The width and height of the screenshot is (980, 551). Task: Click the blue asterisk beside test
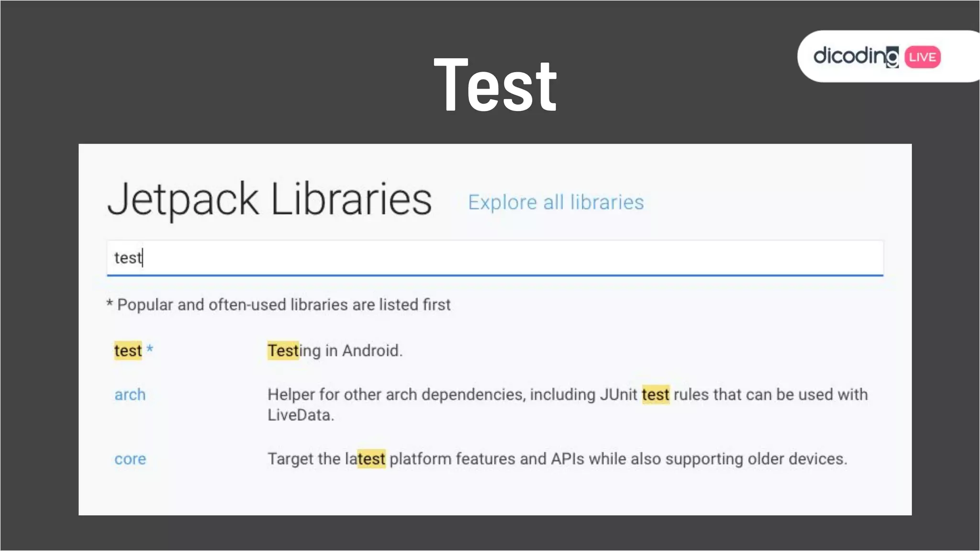[150, 349]
